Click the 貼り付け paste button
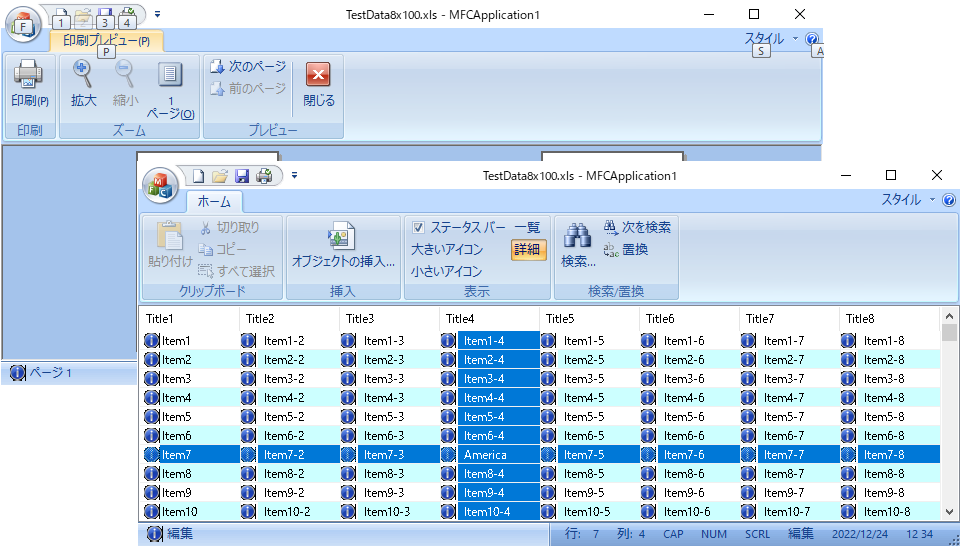Viewport: 960px width, 546px height. point(170,245)
